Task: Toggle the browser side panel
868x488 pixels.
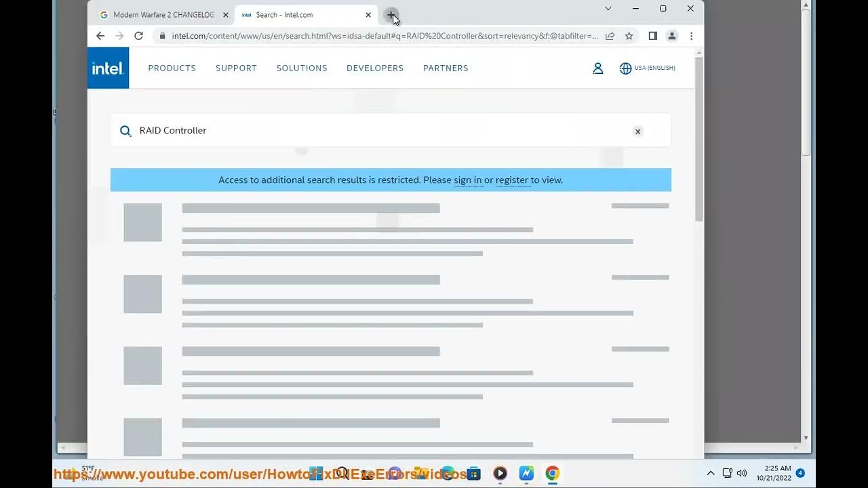Action: (652, 36)
